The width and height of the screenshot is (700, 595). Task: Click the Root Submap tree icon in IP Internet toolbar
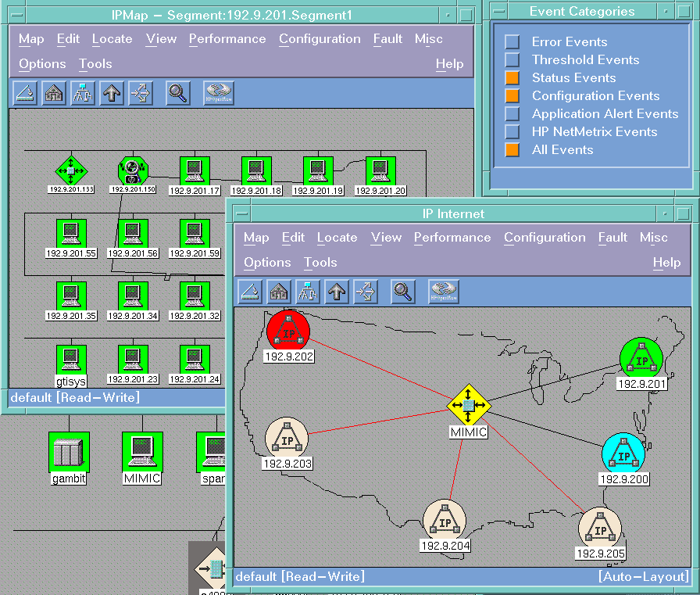(x=308, y=292)
